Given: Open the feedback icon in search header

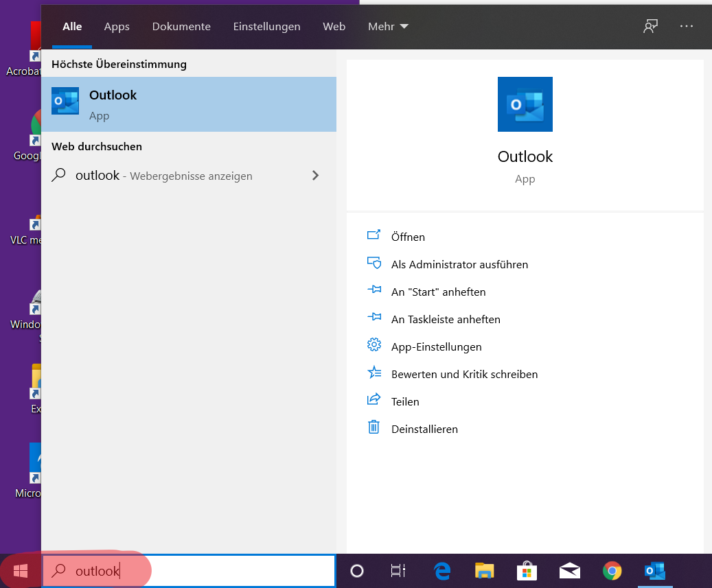Looking at the screenshot, I should tap(650, 26).
